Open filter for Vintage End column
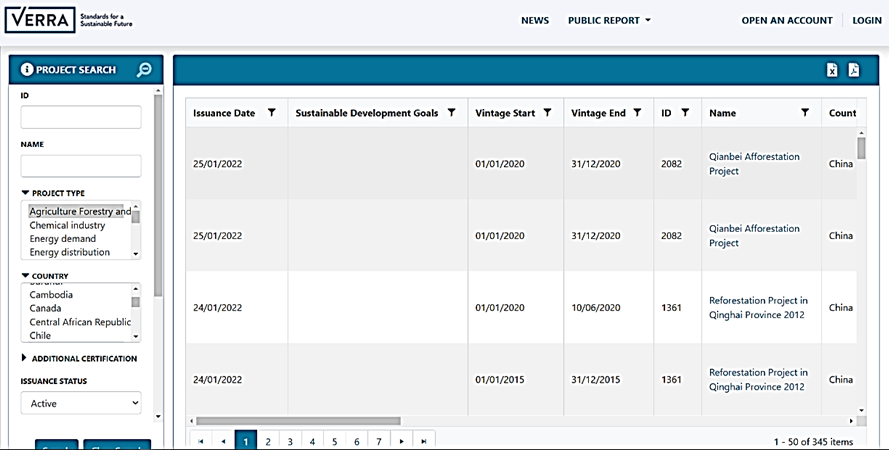 (x=637, y=113)
